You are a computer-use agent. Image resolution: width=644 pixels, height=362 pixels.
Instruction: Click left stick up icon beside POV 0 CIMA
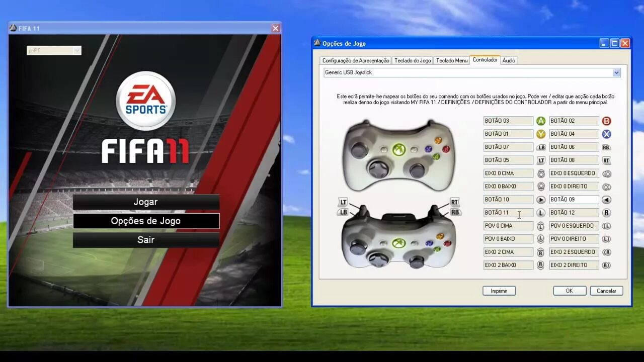point(541,226)
